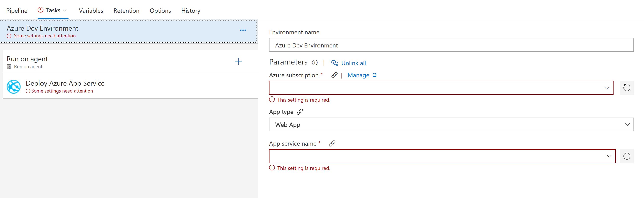Refresh the Azure subscription list
Viewport: 644px width, 198px height.
pos(626,88)
